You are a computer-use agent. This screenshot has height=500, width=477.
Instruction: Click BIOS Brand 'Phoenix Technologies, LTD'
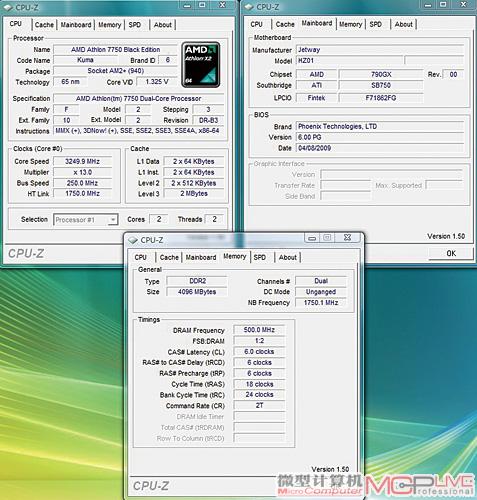click(x=380, y=126)
